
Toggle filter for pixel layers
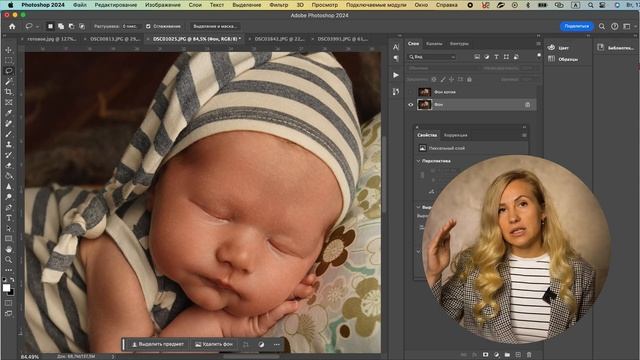(477, 57)
